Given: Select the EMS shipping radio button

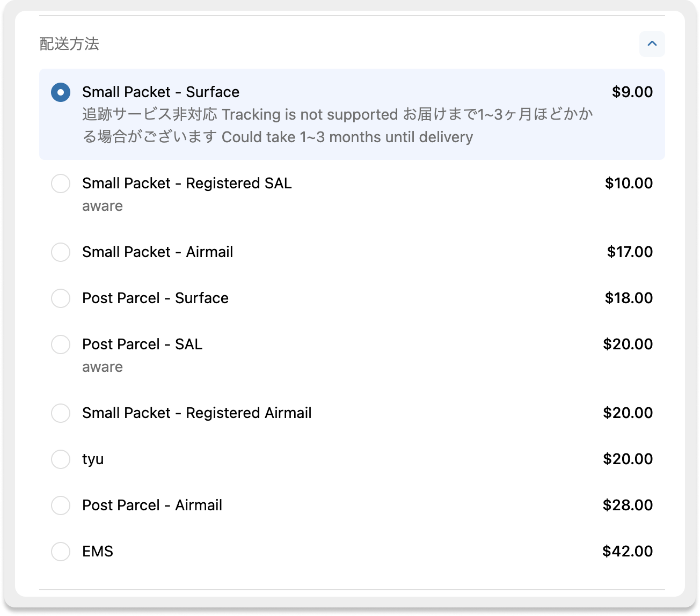Looking at the screenshot, I should 61,552.
